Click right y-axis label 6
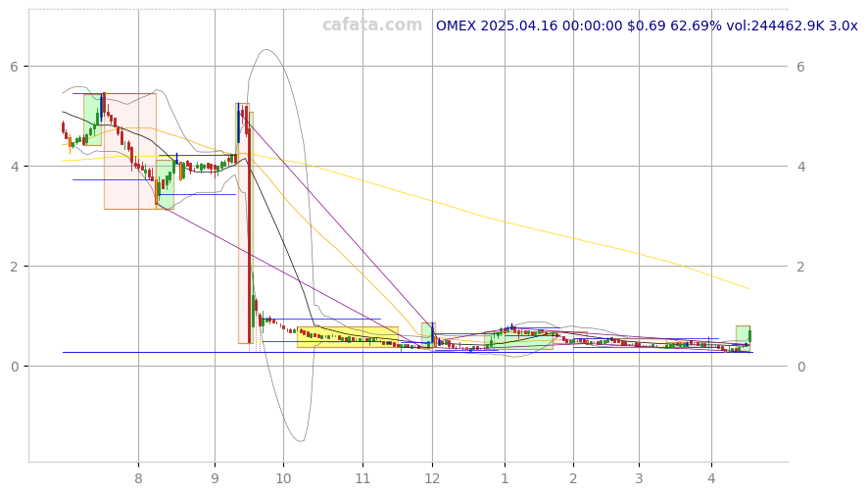The height and width of the screenshot is (495, 868). pos(800,67)
